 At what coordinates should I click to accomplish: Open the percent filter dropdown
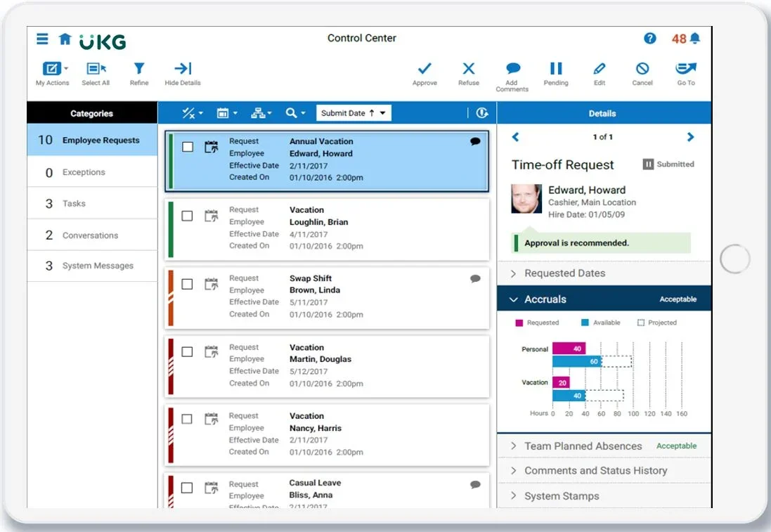pos(193,114)
